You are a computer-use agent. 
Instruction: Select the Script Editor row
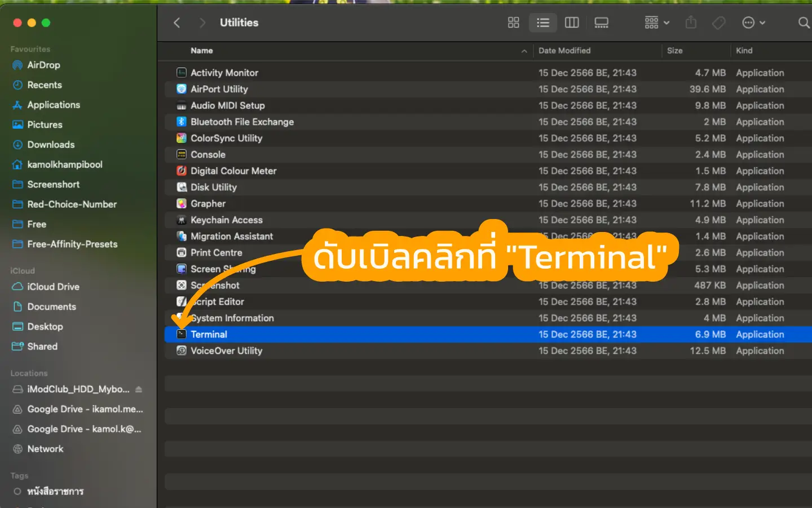click(488, 302)
